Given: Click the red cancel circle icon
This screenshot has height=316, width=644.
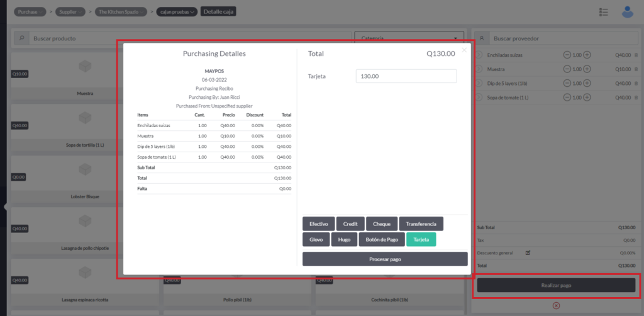Looking at the screenshot, I should point(556,305).
